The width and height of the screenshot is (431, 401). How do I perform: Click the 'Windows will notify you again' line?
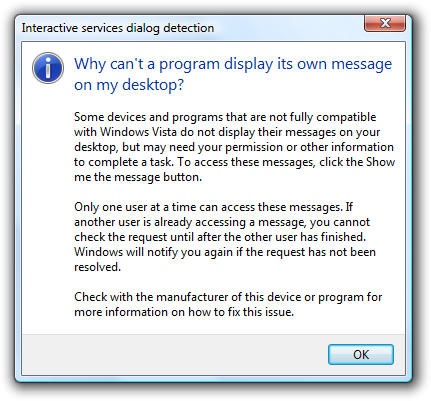pos(225,252)
